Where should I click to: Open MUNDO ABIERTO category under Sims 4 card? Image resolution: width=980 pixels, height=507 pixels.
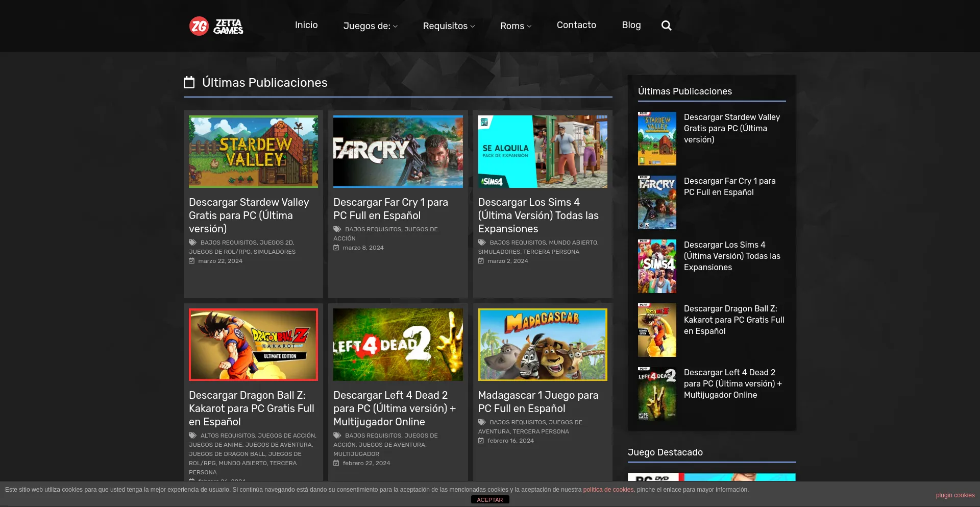coord(573,243)
